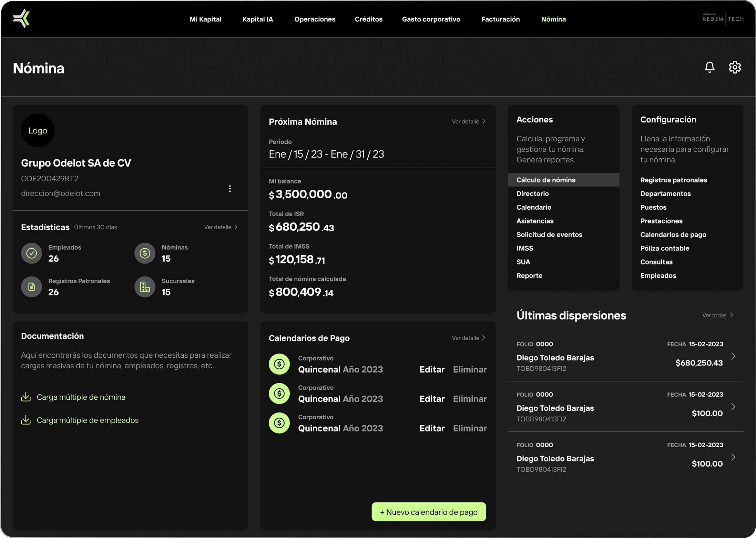Screen dimensions: 756x538
Task: Select Cálculo de nómina action
Action: pos(546,180)
